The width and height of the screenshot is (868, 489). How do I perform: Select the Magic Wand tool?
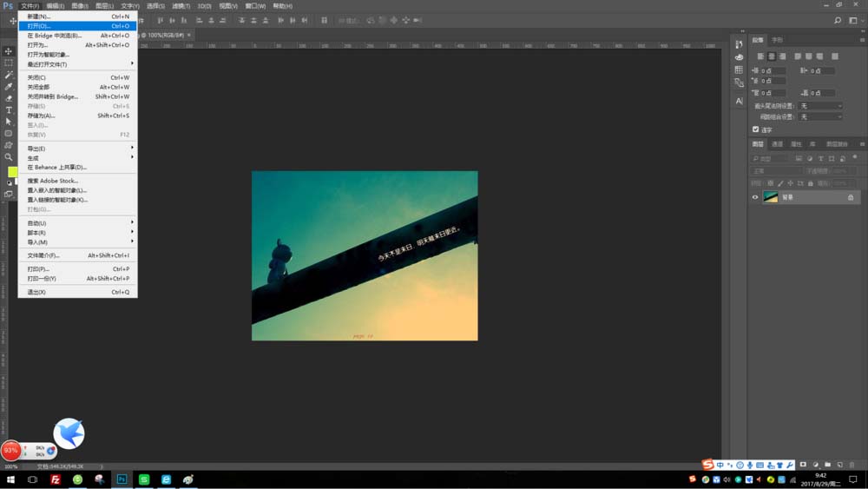9,75
